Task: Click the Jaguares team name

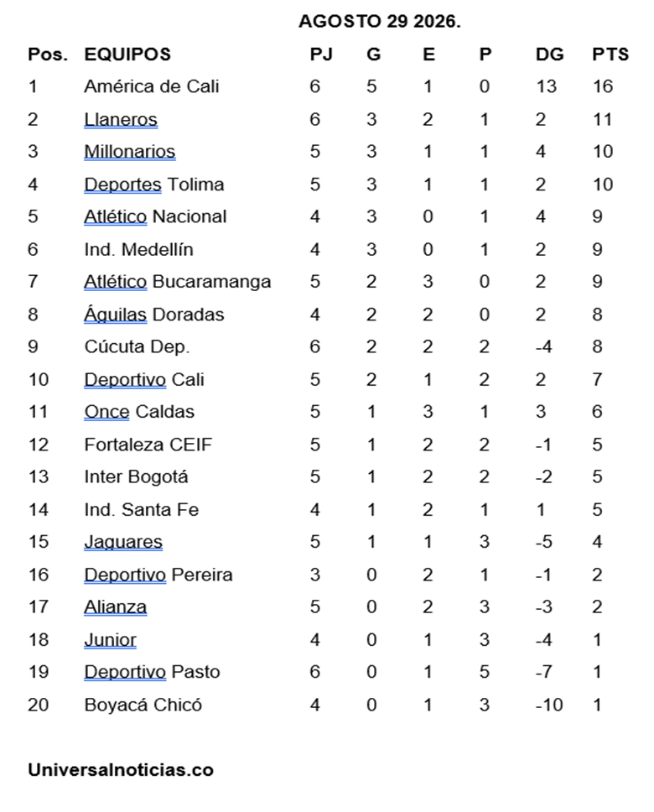Action: (x=123, y=542)
